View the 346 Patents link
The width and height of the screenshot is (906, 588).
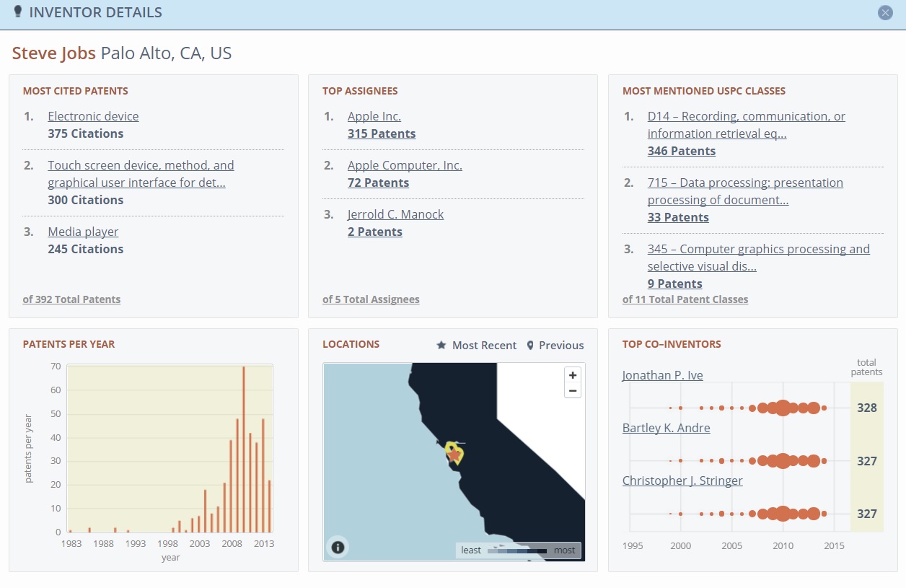tap(682, 151)
